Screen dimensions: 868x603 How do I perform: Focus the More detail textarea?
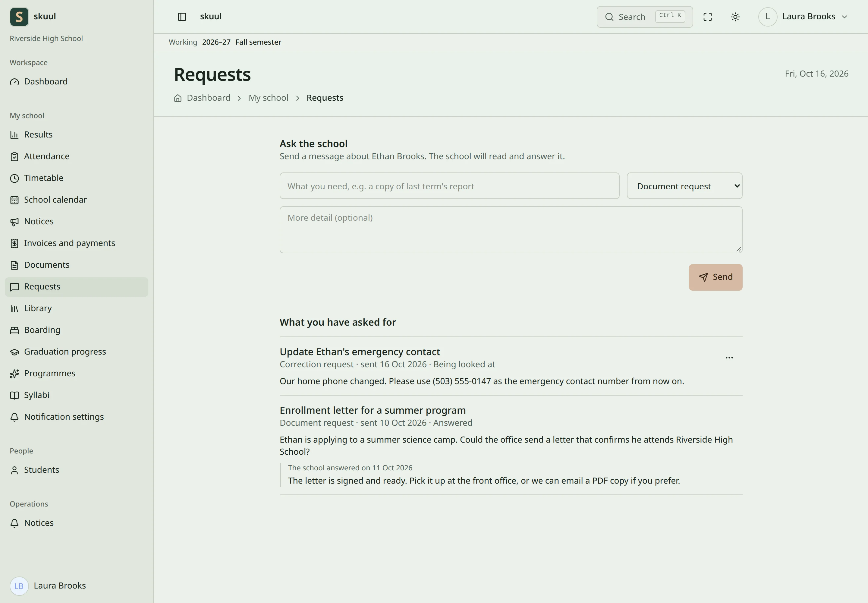click(x=511, y=230)
